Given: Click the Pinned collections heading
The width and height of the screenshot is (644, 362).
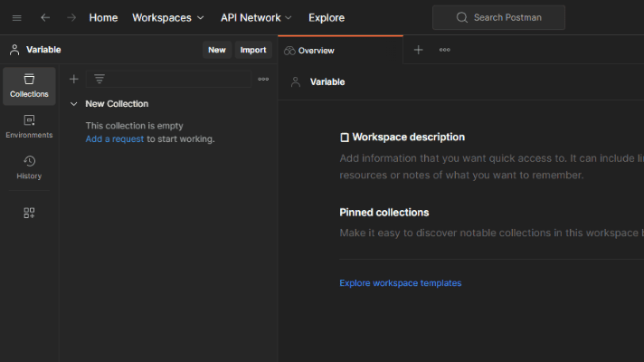Looking at the screenshot, I should click(x=384, y=213).
